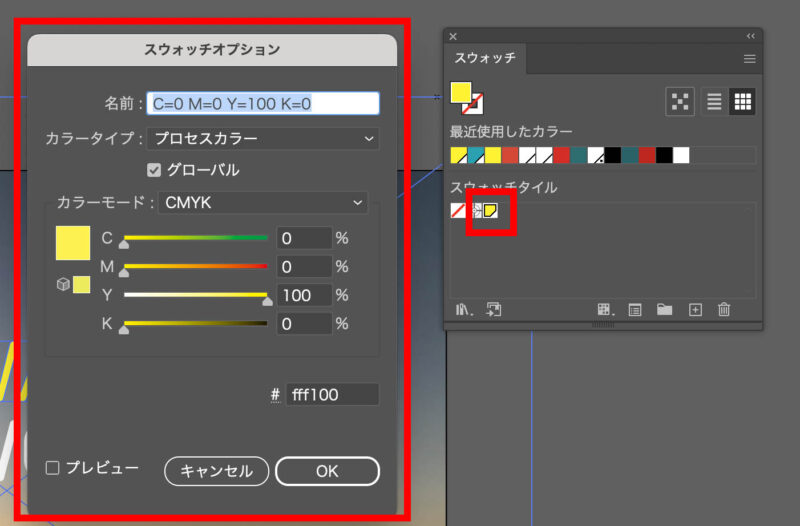800x526 pixels.
Task: Click the キャンセル button
Action: click(216, 471)
